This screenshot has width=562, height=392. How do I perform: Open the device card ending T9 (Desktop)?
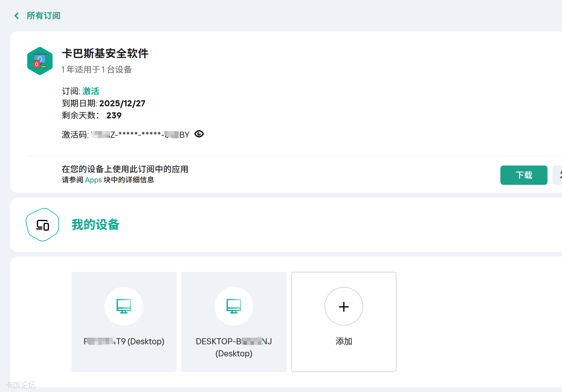pos(124,322)
